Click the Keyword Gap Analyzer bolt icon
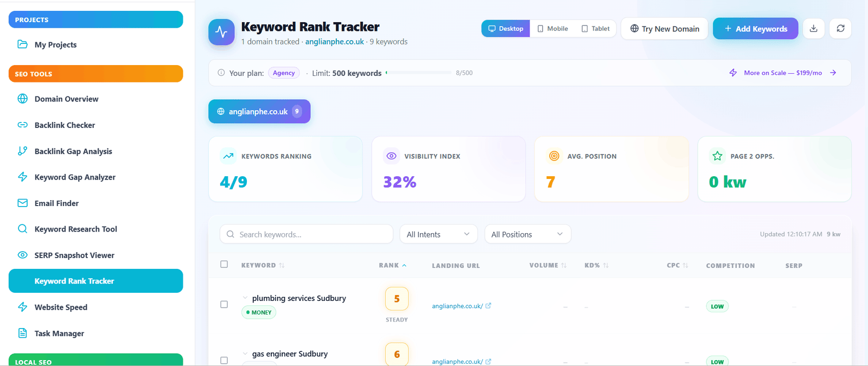Image resolution: width=868 pixels, height=366 pixels. [22, 177]
